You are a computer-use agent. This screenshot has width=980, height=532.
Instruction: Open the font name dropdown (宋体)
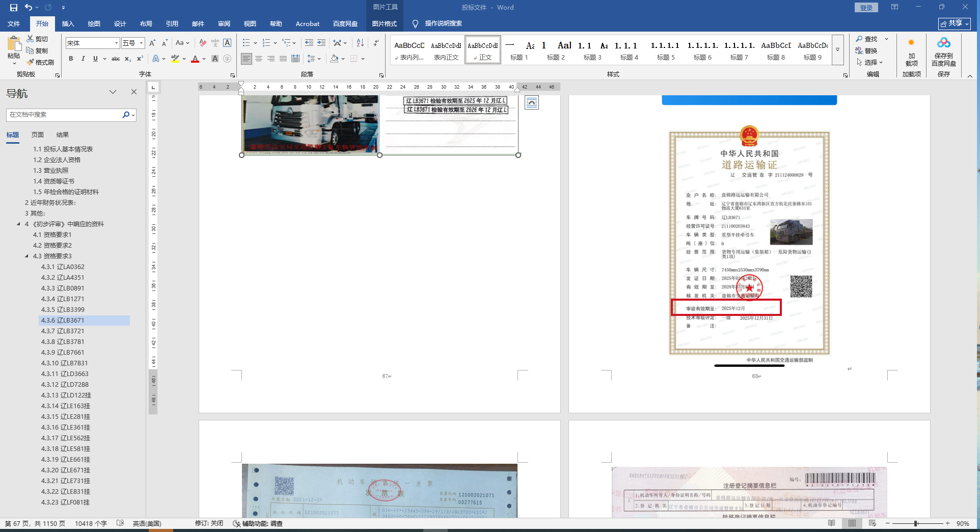point(116,43)
